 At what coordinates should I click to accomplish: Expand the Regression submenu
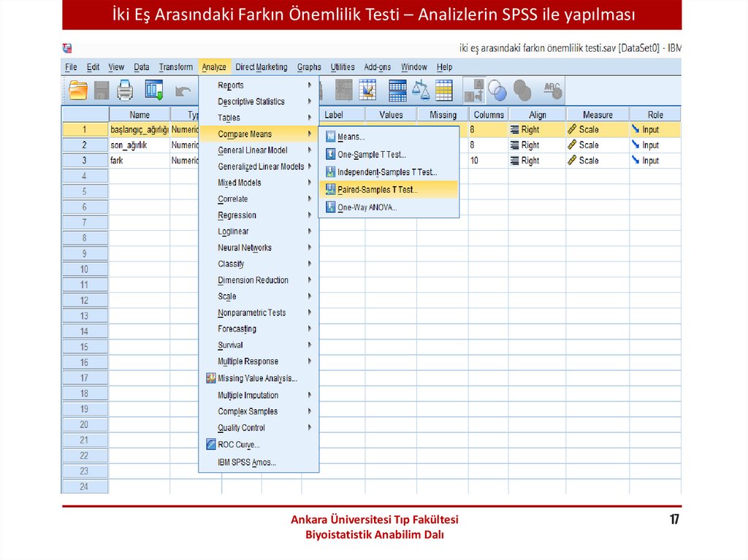[x=237, y=215]
